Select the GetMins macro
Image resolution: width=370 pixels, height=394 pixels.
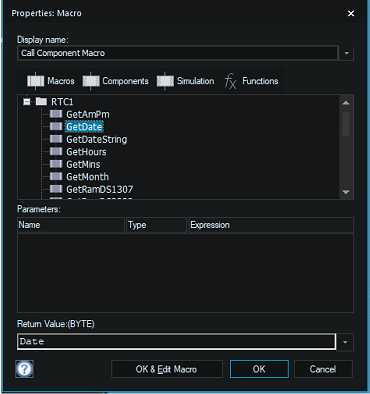click(83, 164)
